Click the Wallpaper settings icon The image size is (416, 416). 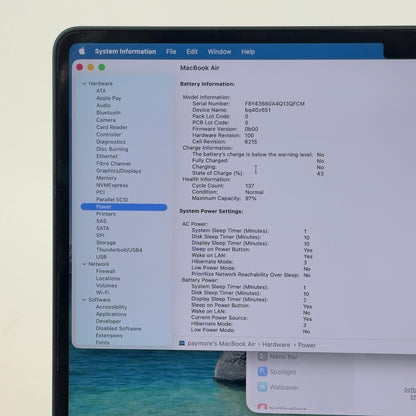[x=262, y=387]
